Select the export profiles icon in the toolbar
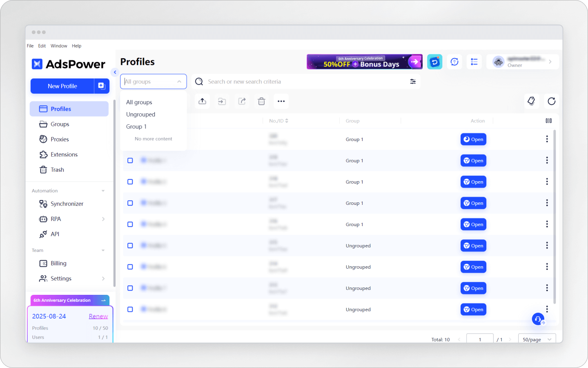 pyautogui.click(x=202, y=101)
